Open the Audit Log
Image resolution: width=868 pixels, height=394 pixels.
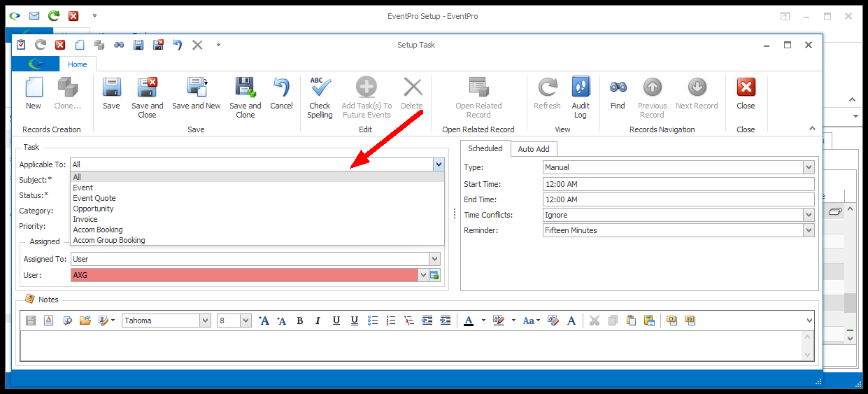click(x=581, y=97)
